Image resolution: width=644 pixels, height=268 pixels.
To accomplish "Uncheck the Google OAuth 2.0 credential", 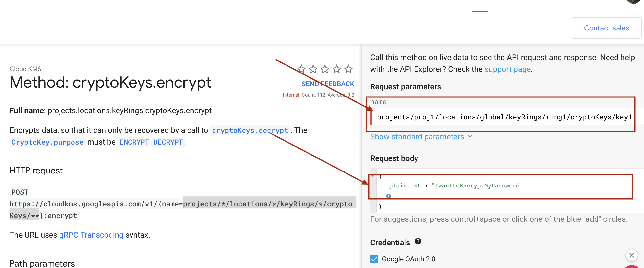I will 374,259.
